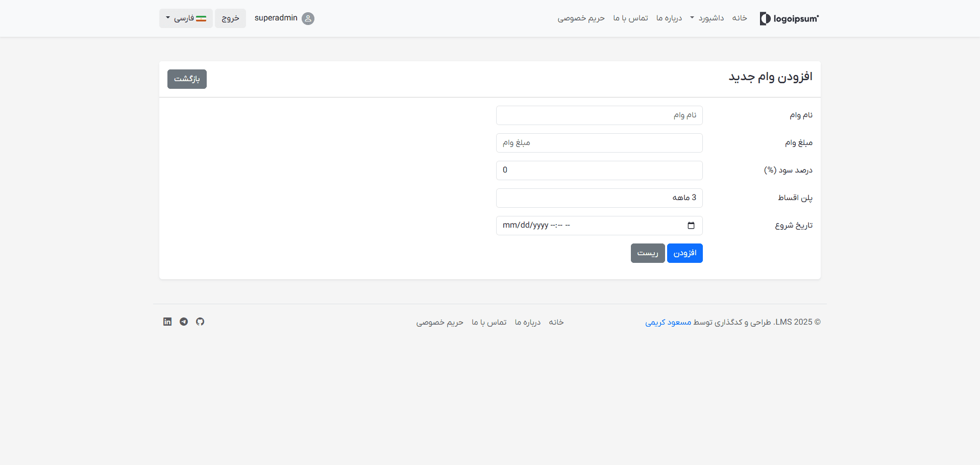The image size is (980, 465).
Task: Click the پلن اقساط label
Action: [x=795, y=198]
